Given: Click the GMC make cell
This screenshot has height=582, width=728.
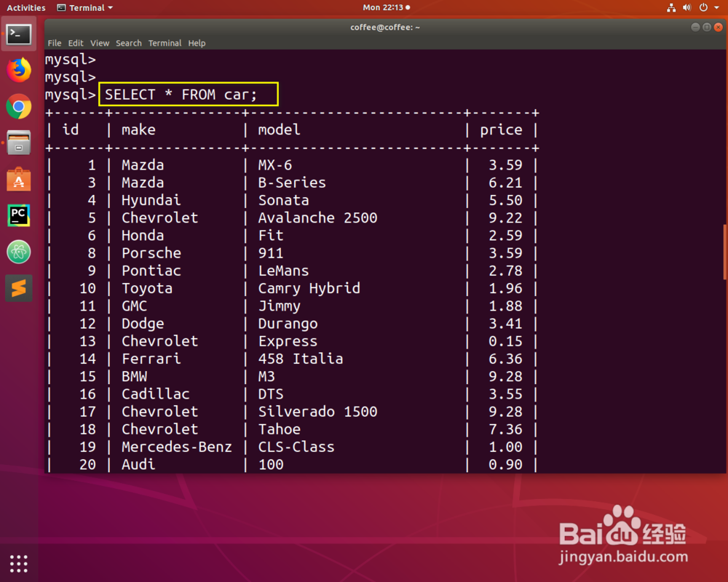Looking at the screenshot, I should [134, 306].
